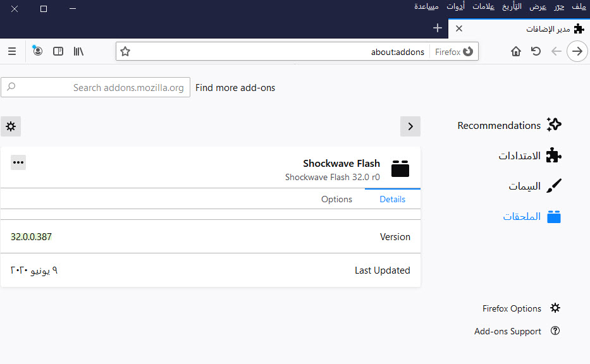The height and width of the screenshot is (364, 590).
Task: Open السمات themes category
Action: click(535, 186)
